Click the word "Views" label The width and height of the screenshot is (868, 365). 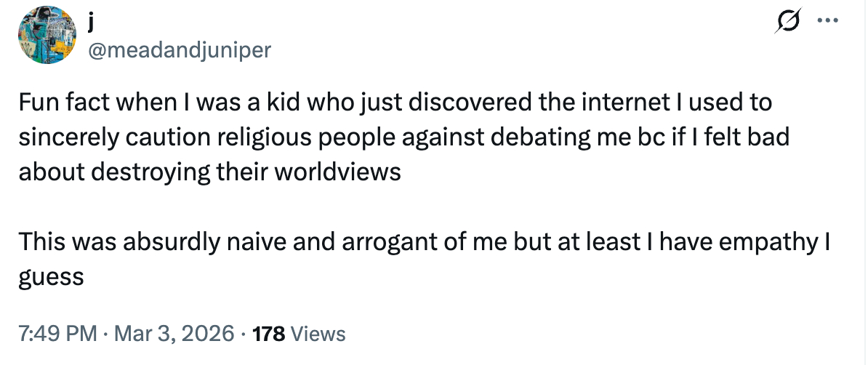click(318, 334)
